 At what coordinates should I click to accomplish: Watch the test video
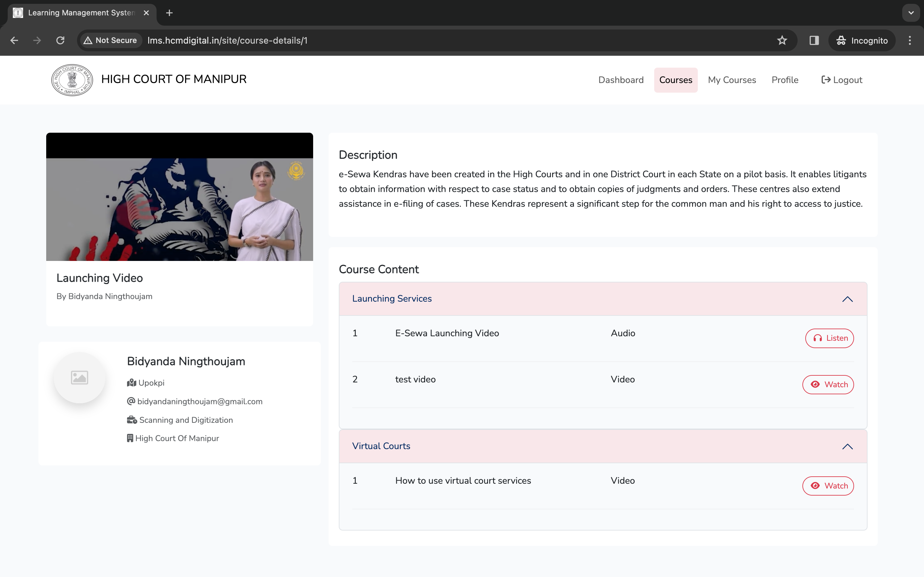click(828, 384)
